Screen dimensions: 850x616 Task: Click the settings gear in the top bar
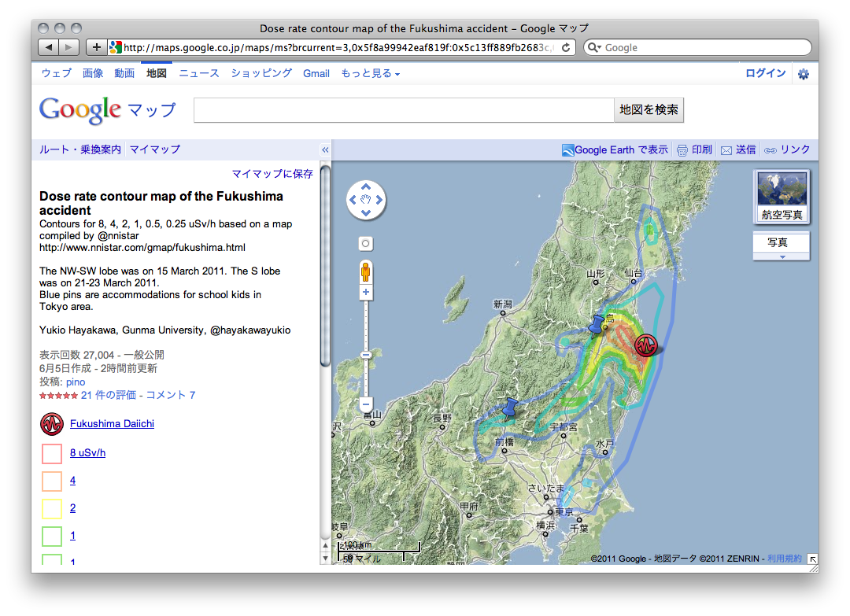tap(803, 72)
